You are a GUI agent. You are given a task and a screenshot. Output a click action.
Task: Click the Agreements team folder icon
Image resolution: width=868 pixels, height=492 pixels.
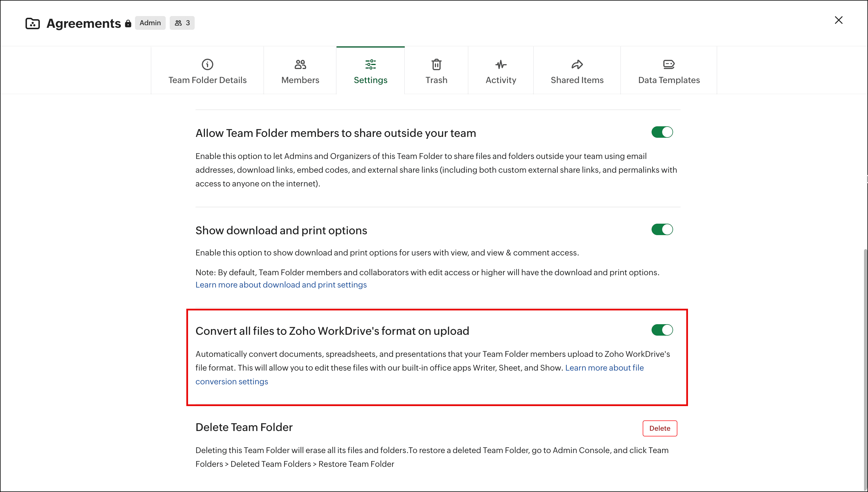point(33,23)
